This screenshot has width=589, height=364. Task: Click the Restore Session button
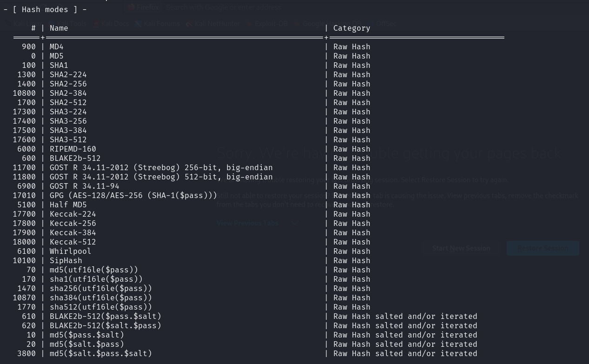coord(543,248)
